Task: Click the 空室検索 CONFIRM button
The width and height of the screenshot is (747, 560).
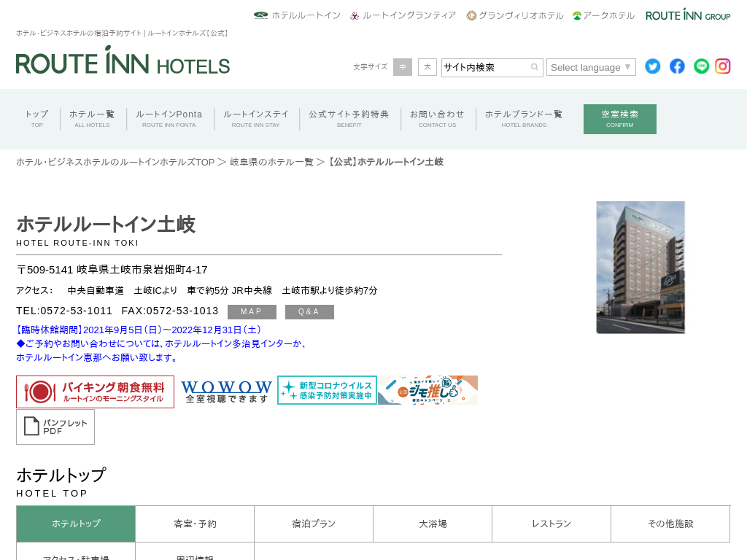Action: point(620,119)
